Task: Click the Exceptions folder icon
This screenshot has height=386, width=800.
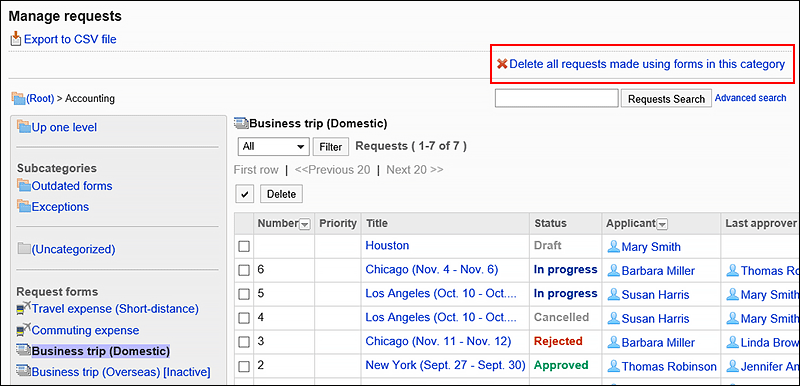Action: coord(23,206)
